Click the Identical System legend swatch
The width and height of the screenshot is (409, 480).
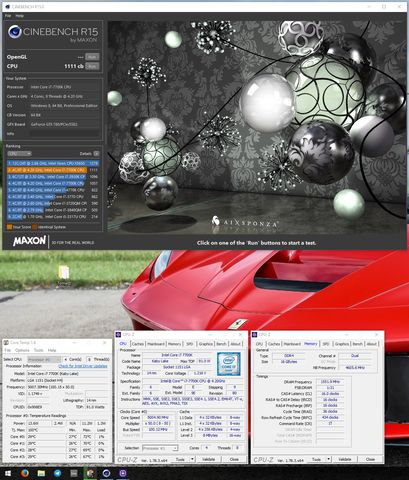(x=35, y=227)
